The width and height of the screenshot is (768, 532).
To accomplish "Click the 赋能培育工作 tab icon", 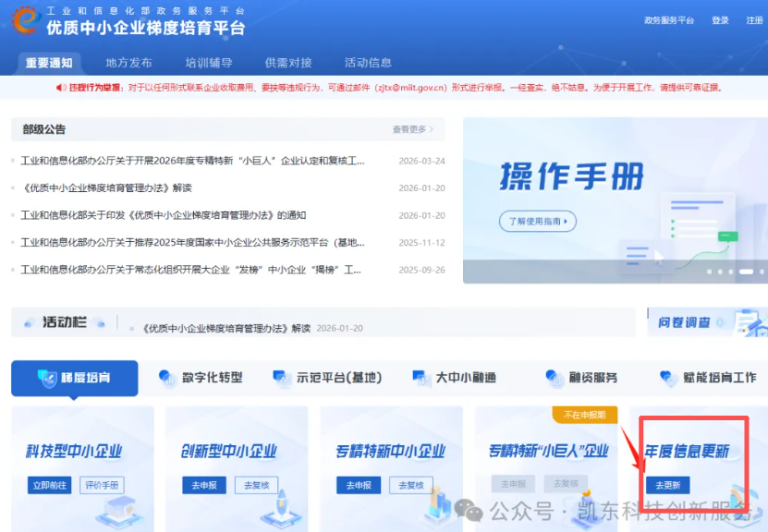I will 668,378.
